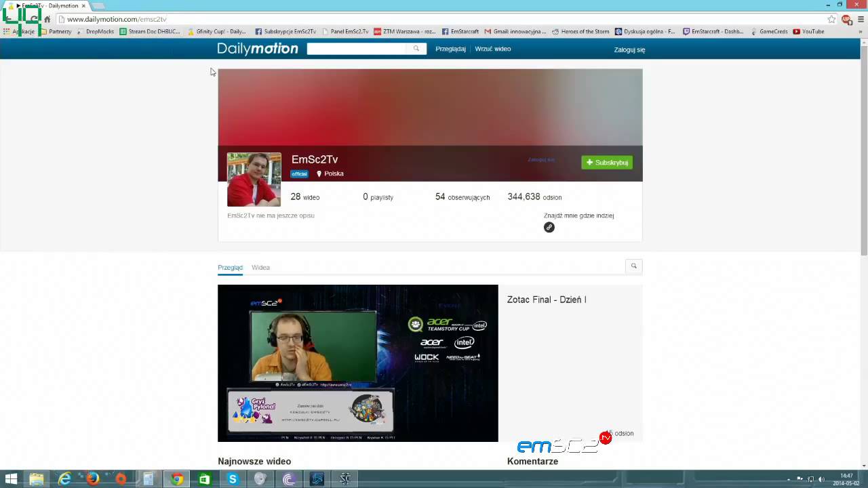Select the Przegląd tab
The image size is (868, 488).
click(x=230, y=267)
